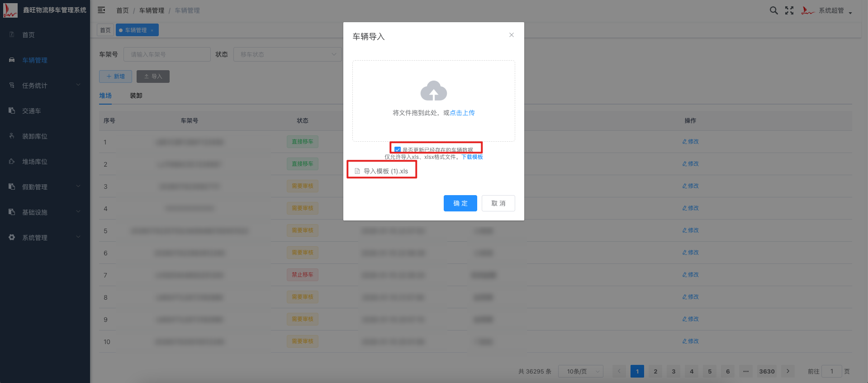Click 禁止移车 tag in row 7
Screen dimensions: 868x383
(x=302, y=275)
